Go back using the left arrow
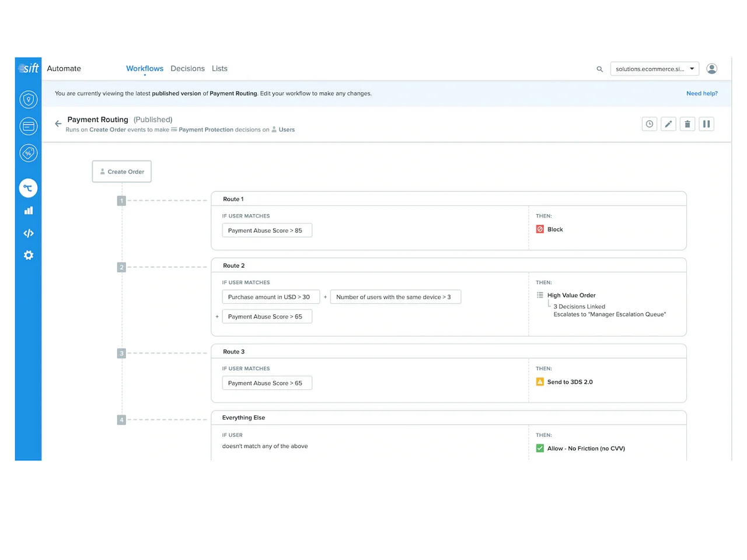This screenshot has height=560, width=747. point(58,124)
